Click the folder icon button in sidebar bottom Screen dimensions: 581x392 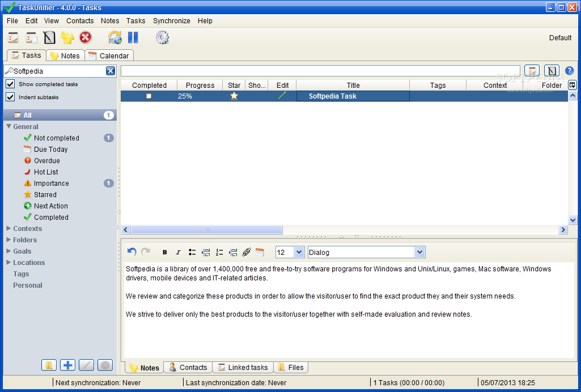49,365
